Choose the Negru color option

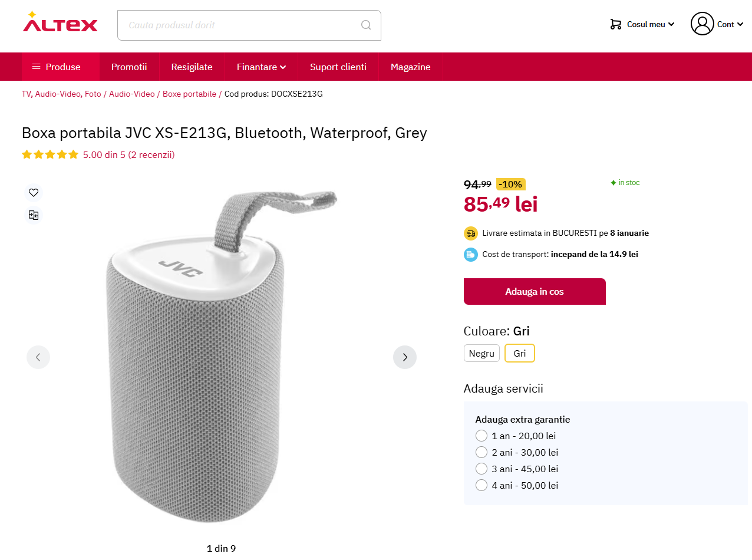point(481,353)
